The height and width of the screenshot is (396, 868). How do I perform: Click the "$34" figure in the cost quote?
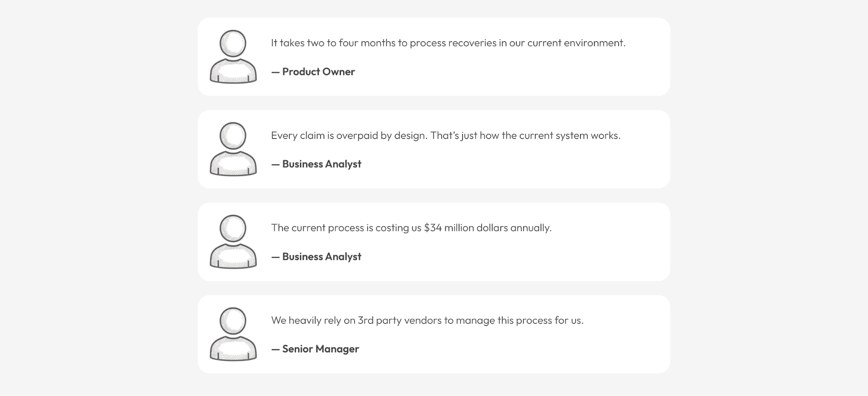[x=432, y=228]
